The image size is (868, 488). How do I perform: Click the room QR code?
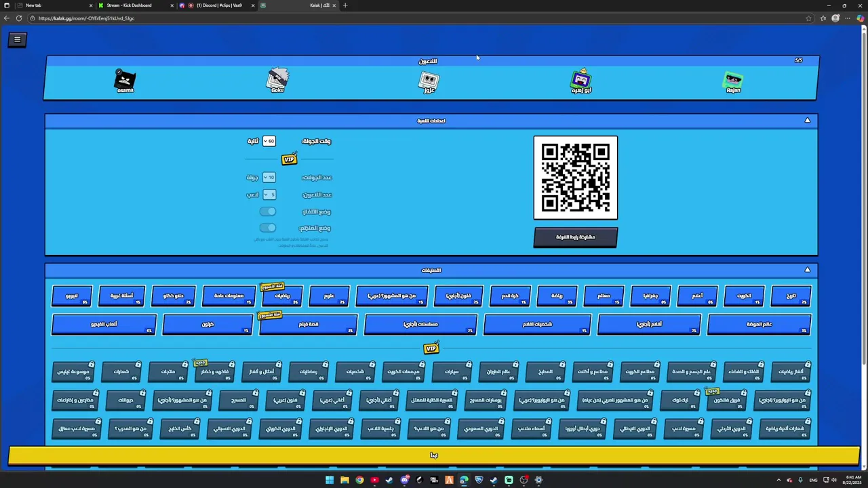point(575,178)
